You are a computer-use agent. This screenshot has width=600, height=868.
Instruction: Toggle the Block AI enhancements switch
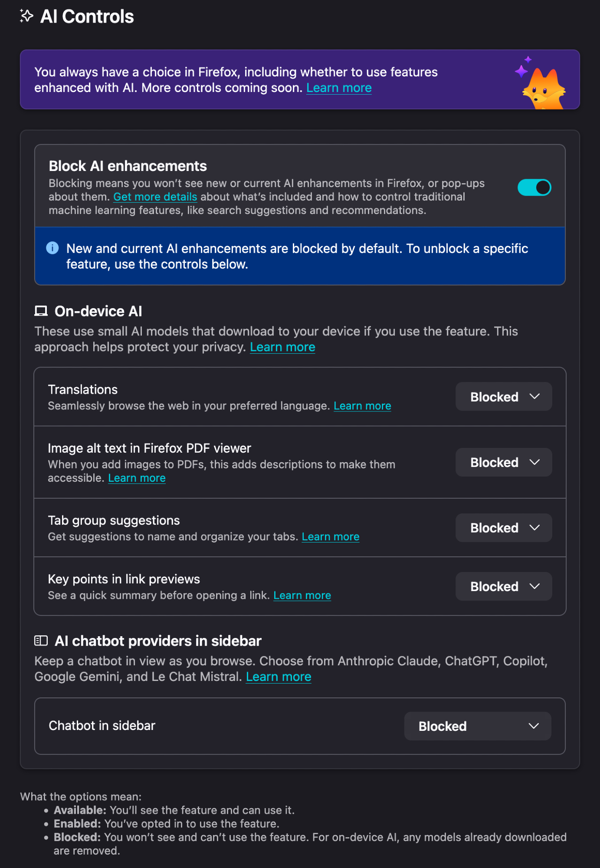(x=534, y=187)
